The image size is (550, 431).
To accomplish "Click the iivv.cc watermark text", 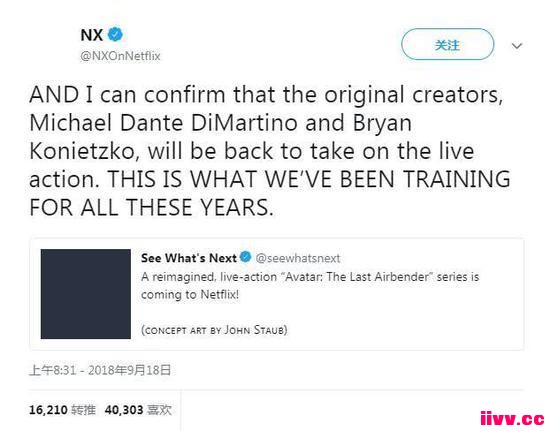I will [512, 418].
